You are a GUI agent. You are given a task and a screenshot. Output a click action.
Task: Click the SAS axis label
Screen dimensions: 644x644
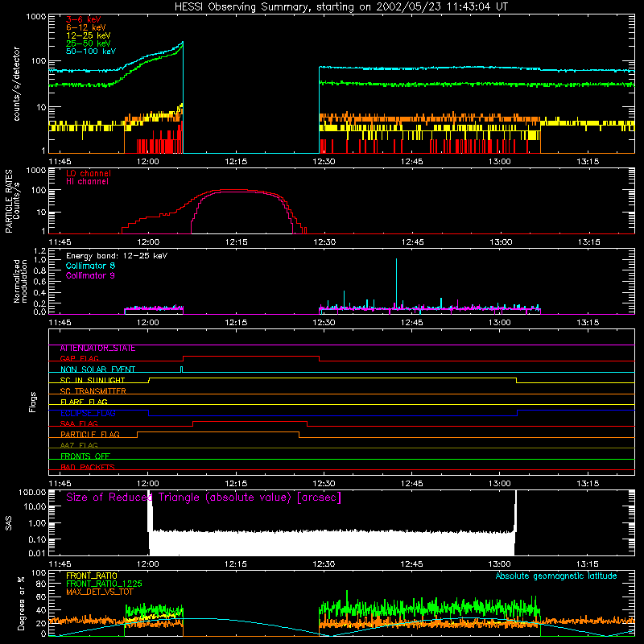pos(9,523)
